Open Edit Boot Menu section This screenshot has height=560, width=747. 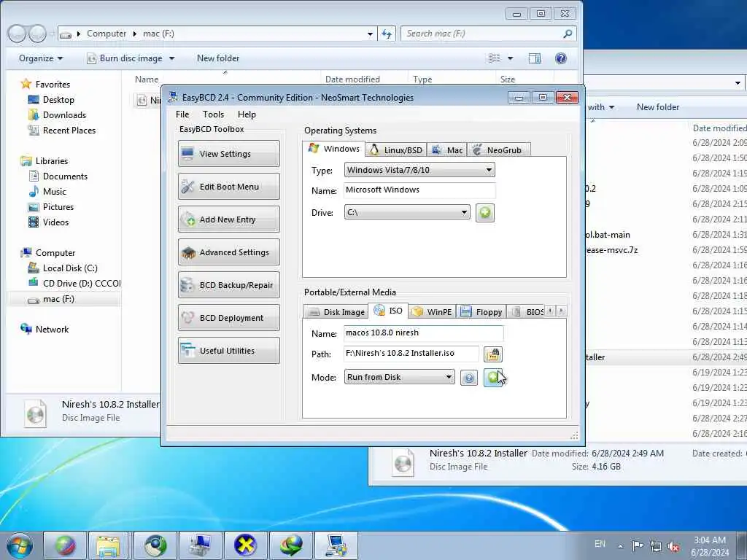[x=228, y=187]
